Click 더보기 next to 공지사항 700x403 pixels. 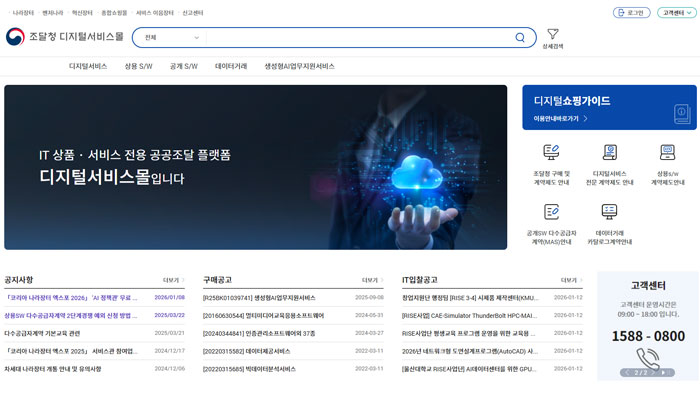pyautogui.click(x=173, y=281)
